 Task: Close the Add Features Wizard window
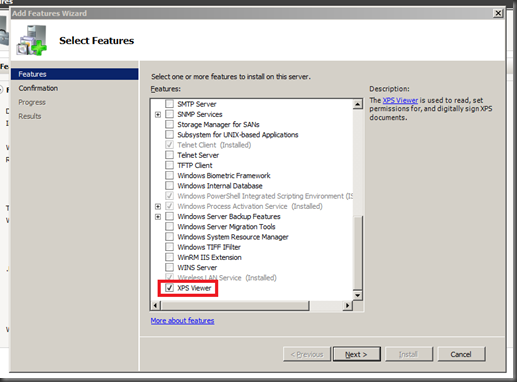pos(498,13)
